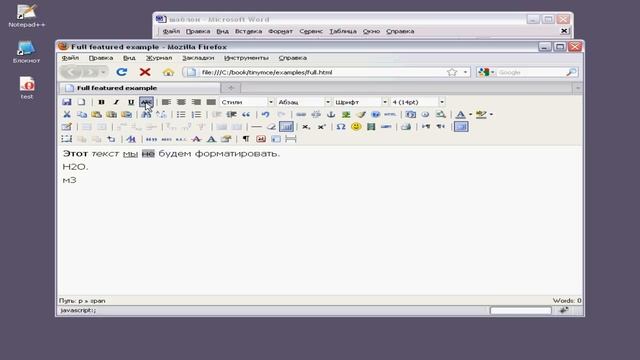Click the Paste as plain text icon
This screenshot has width=640, height=360.
(111, 114)
